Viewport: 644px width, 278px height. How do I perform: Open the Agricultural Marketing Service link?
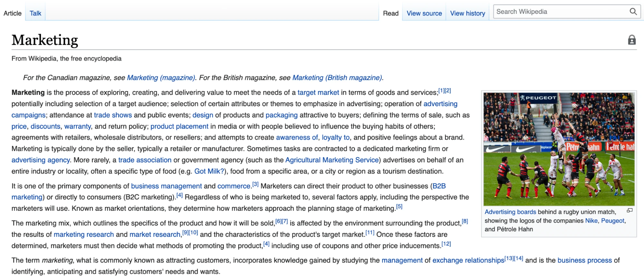332,160
